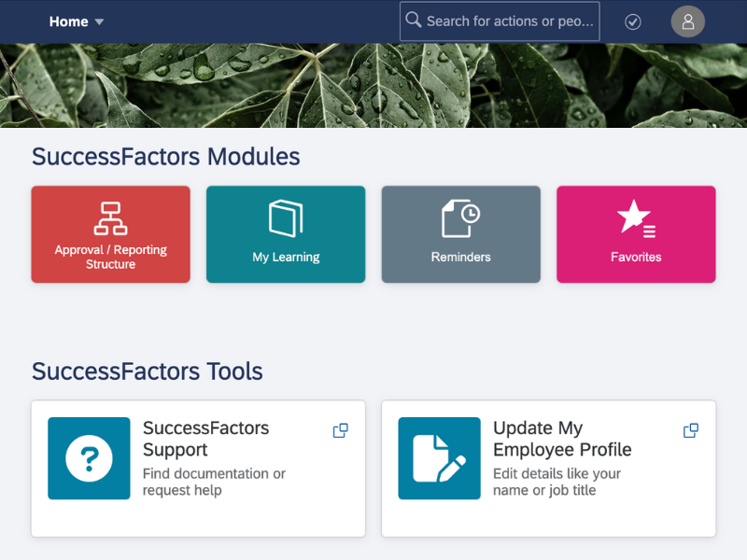The image size is (747, 560).
Task: Open the to-do checkmark icon in header
Action: tap(633, 21)
